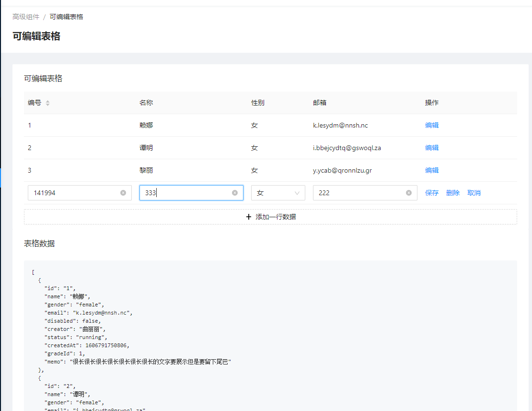Open the gender select dropdown showing 女
The width and height of the screenshot is (532, 411).
click(278, 192)
